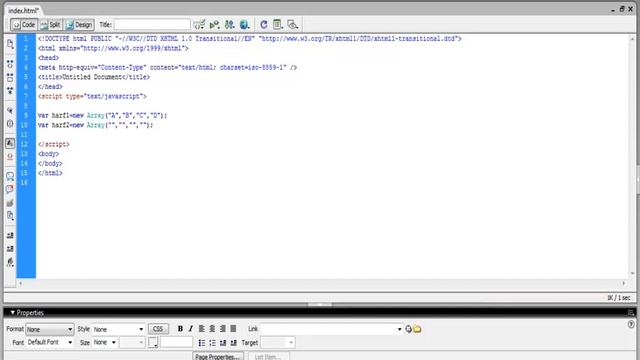Image resolution: width=640 pixels, height=360 pixels.
Task: Align text right in Properties
Action: (x=223, y=329)
